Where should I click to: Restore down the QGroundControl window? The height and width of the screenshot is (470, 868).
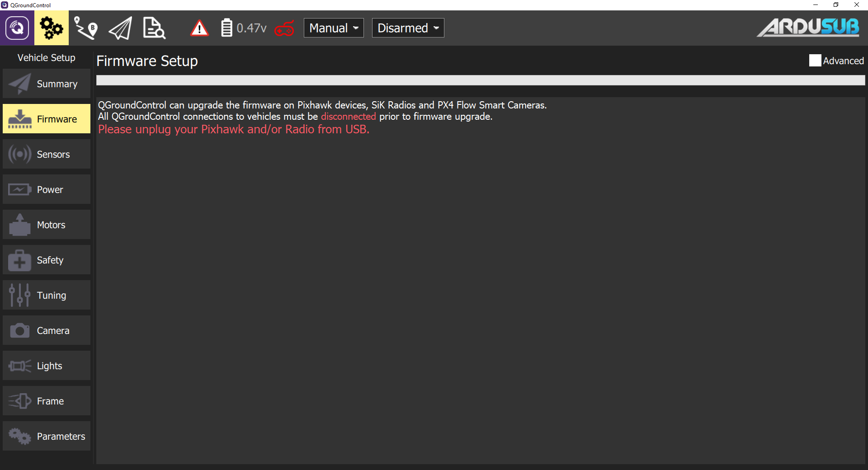[x=836, y=5]
